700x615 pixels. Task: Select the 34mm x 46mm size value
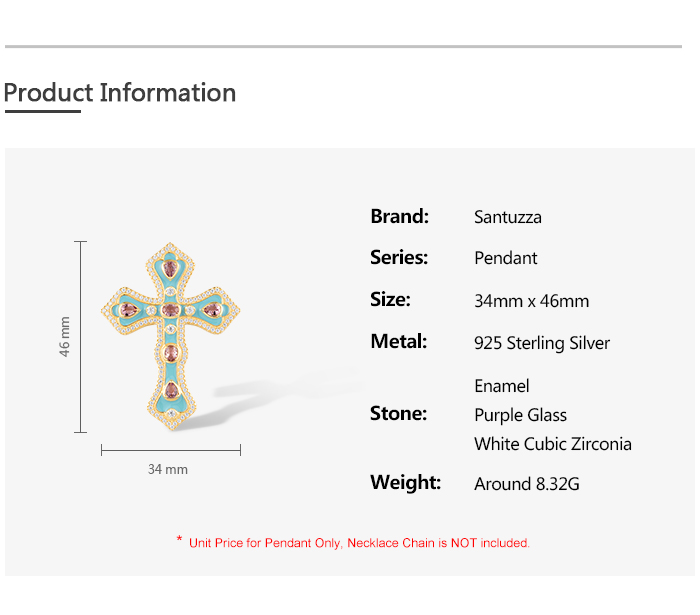tap(532, 301)
